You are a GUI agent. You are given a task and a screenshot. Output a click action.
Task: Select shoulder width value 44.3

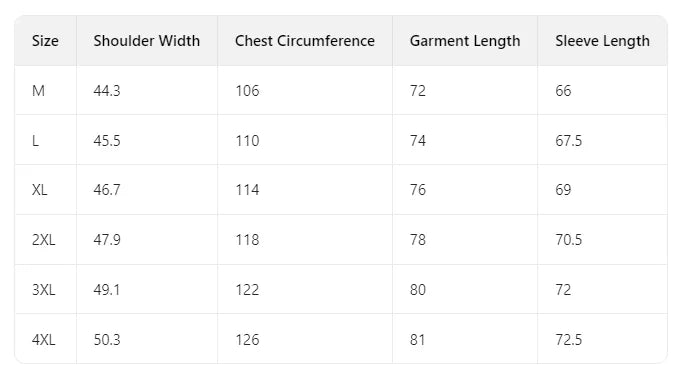[107, 91]
